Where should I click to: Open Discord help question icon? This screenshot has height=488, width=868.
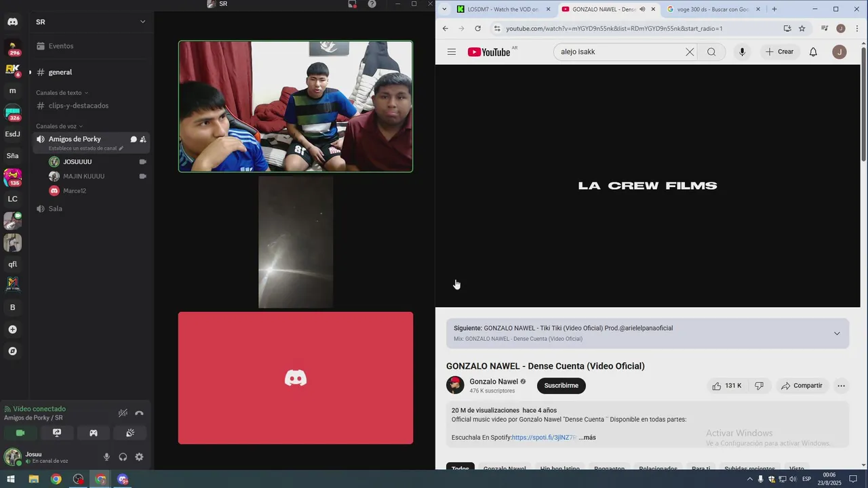point(372,4)
